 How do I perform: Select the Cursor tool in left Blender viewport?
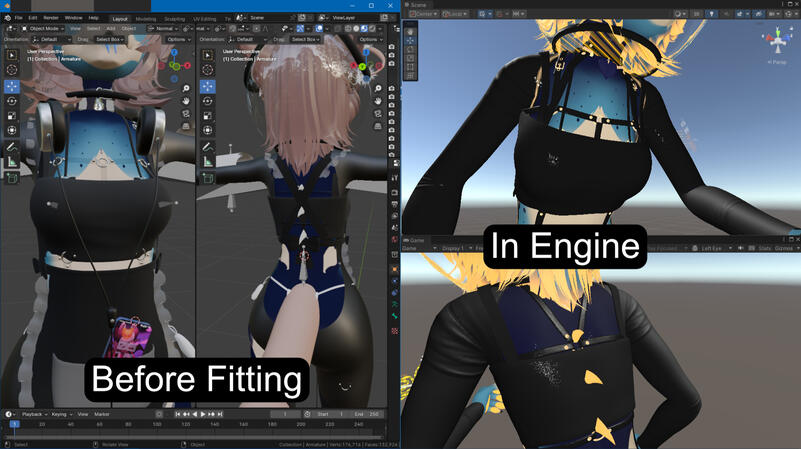12,70
